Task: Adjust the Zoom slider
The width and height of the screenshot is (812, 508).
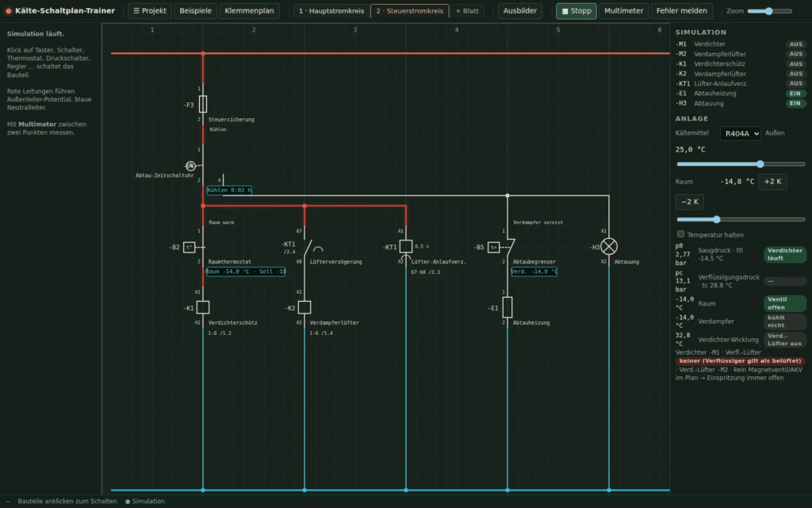Action: [x=769, y=11]
